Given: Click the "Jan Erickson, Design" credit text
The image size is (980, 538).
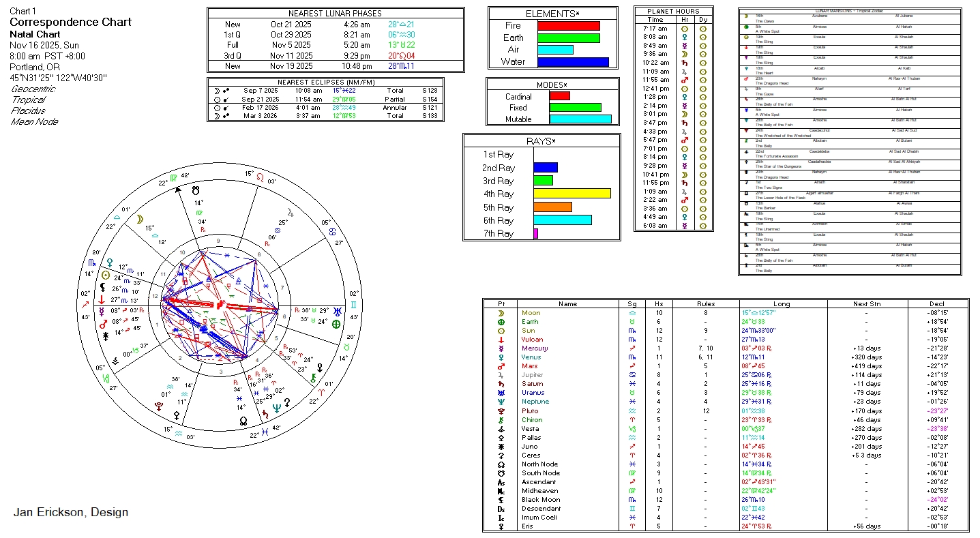Looking at the screenshot, I should (x=71, y=512).
